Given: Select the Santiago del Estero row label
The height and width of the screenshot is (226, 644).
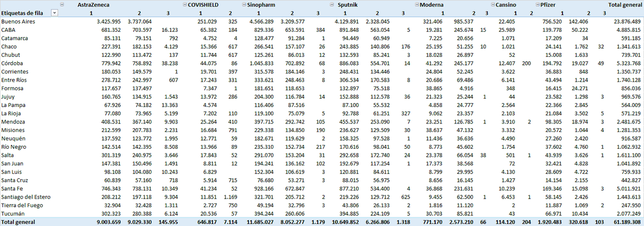Looking at the screenshot, I should (25, 196).
